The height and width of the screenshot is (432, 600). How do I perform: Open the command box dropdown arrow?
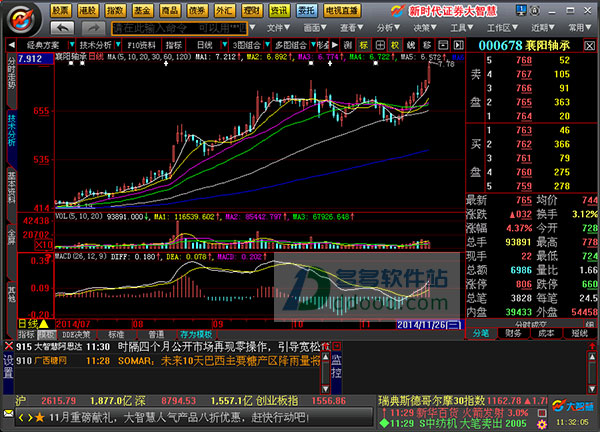click(252, 28)
